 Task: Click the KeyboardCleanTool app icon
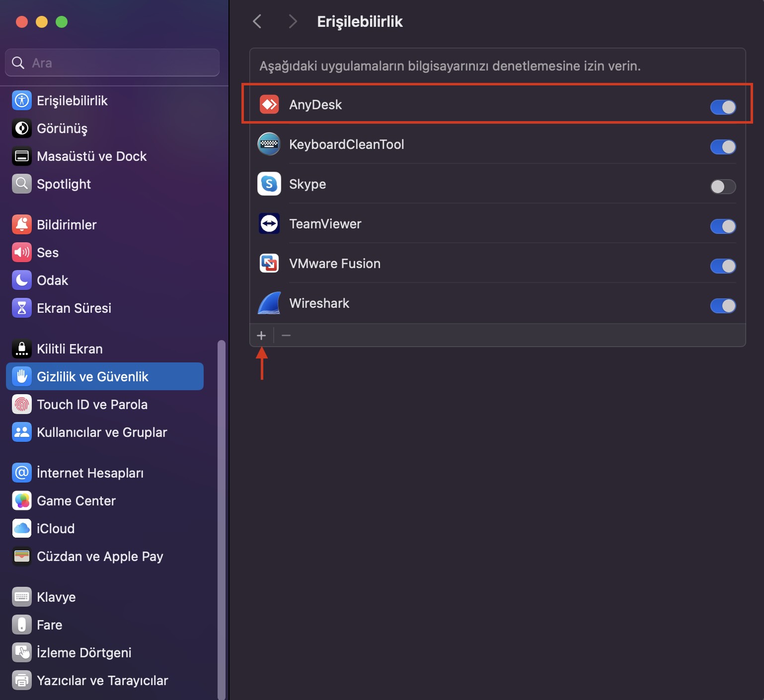(x=269, y=144)
